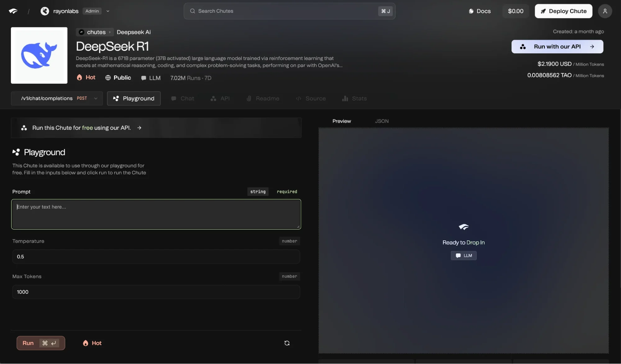
Task: Click the Public globe badge
Action: (x=118, y=78)
